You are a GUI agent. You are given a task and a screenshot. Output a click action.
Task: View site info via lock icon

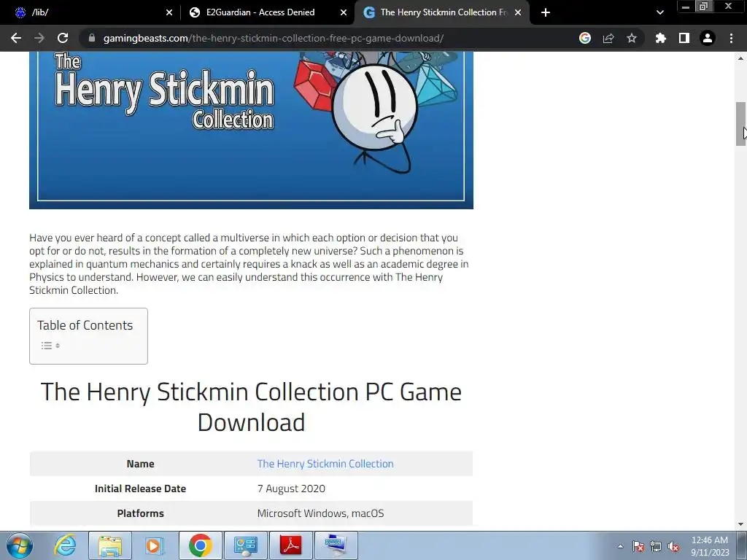(x=92, y=38)
